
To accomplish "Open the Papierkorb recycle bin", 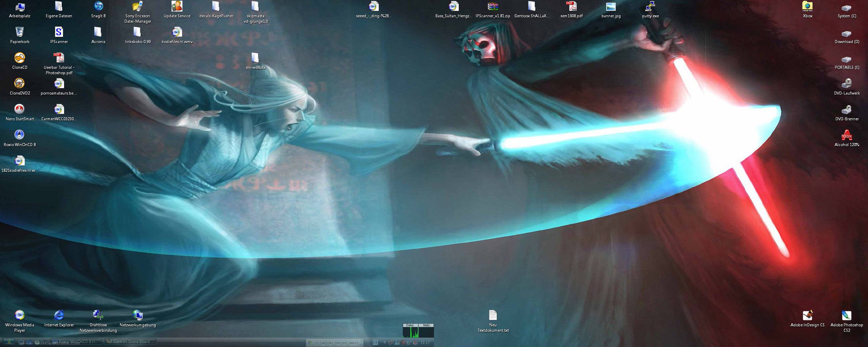I will (x=20, y=36).
